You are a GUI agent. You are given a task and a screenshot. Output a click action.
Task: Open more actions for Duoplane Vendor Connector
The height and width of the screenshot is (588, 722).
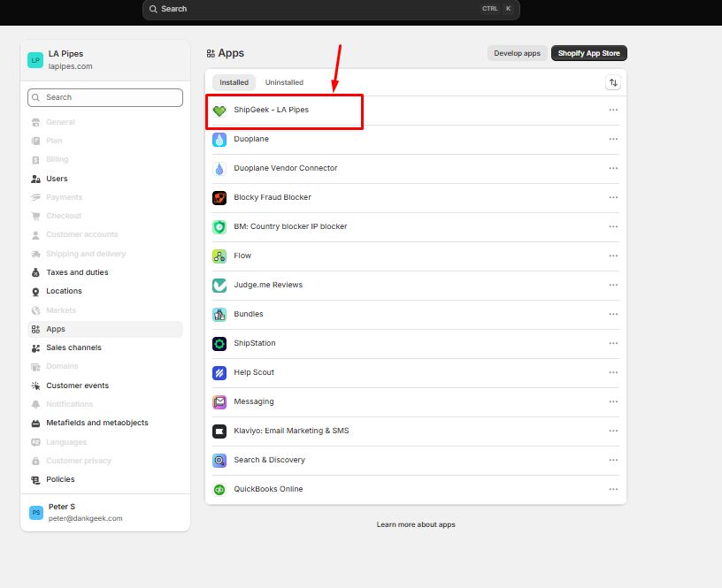tap(613, 168)
